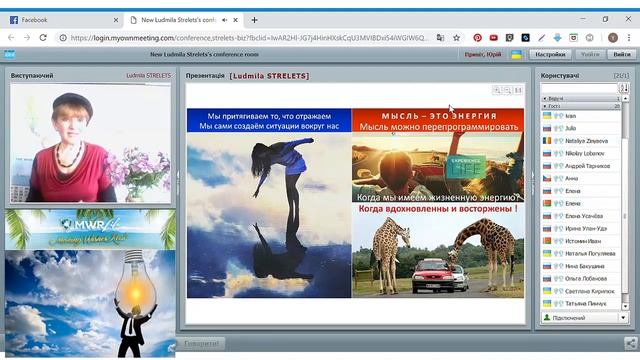Select the New Ludmila Strelets's conference tab
The height and width of the screenshot is (360, 640).
click(184, 20)
